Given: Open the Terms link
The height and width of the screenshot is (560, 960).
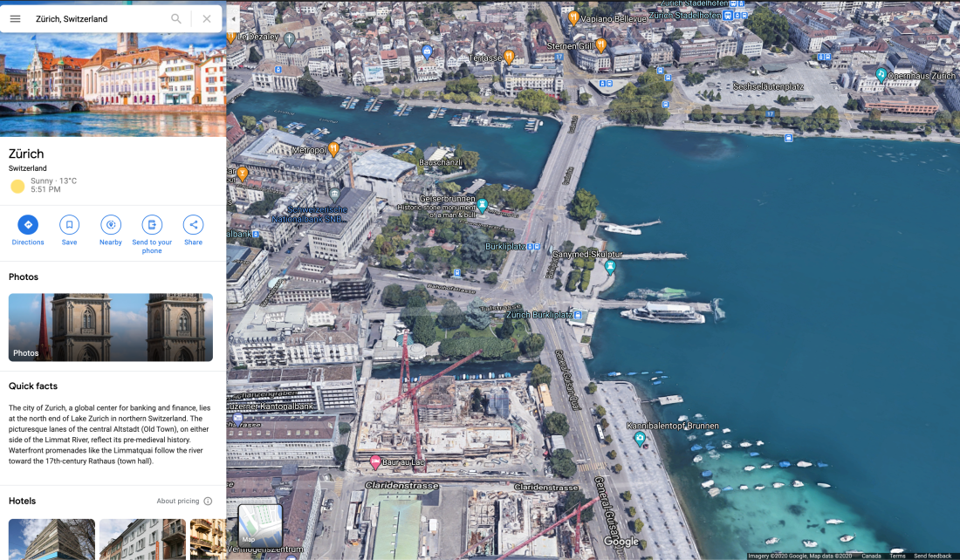Looking at the screenshot, I should [897, 556].
